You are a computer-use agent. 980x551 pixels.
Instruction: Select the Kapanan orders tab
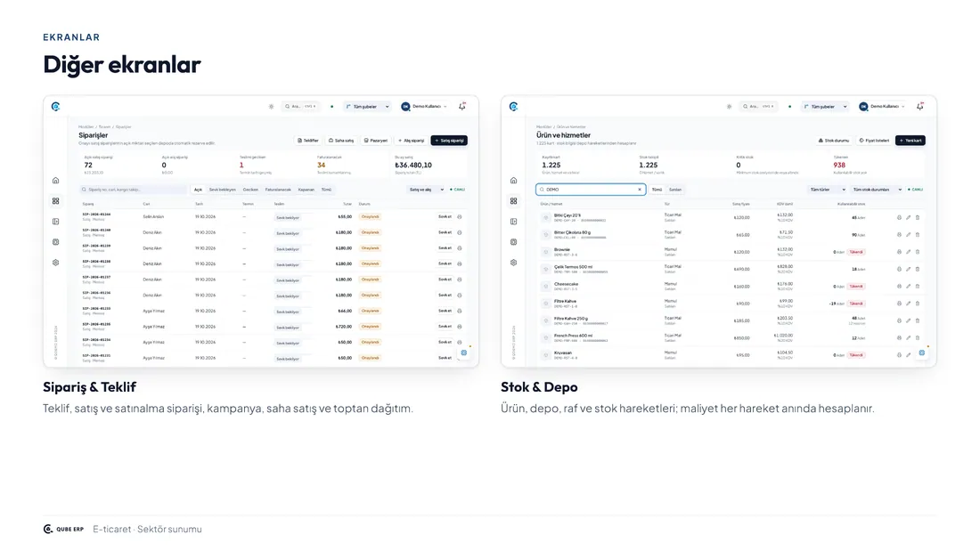coord(306,190)
